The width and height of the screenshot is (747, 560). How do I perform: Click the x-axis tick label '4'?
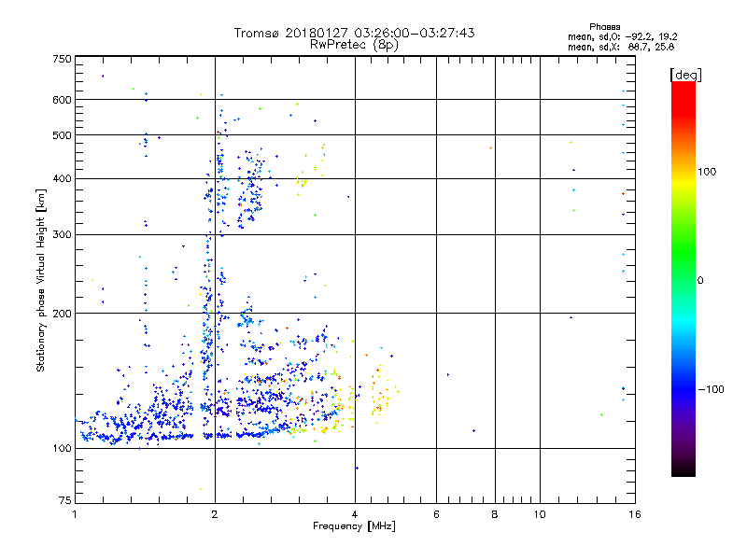pos(355,514)
